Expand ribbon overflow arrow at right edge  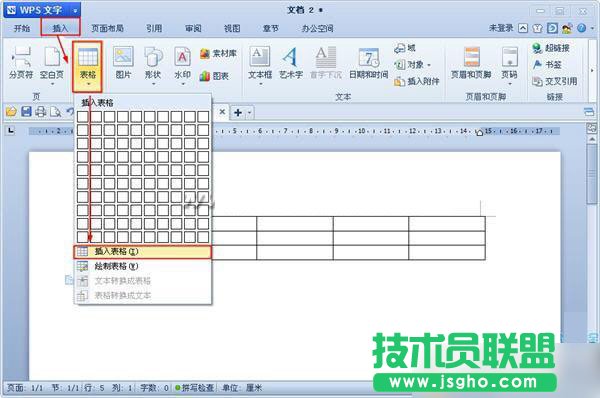(592, 70)
